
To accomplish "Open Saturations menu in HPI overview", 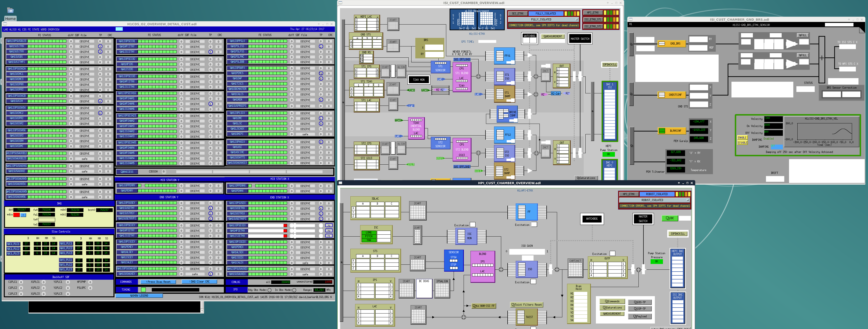I will [612, 307].
